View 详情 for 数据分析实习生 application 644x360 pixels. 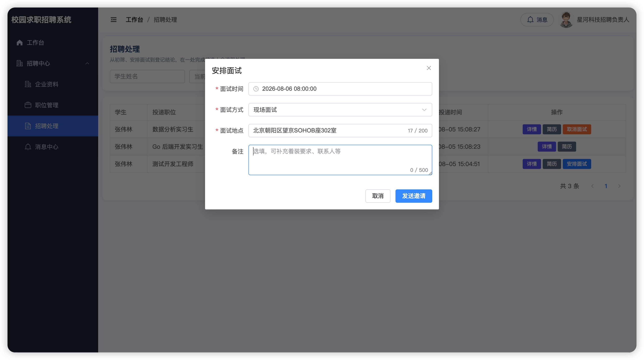[x=532, y=129]
